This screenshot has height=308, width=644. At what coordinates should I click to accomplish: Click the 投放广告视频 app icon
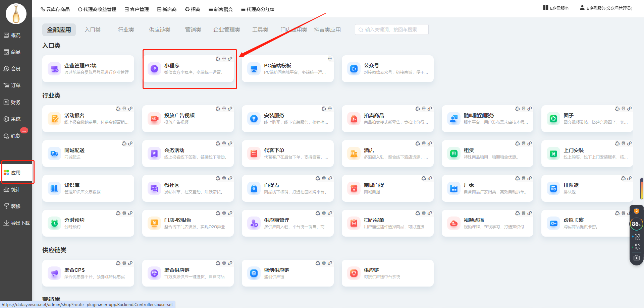[x=154, y=119]
